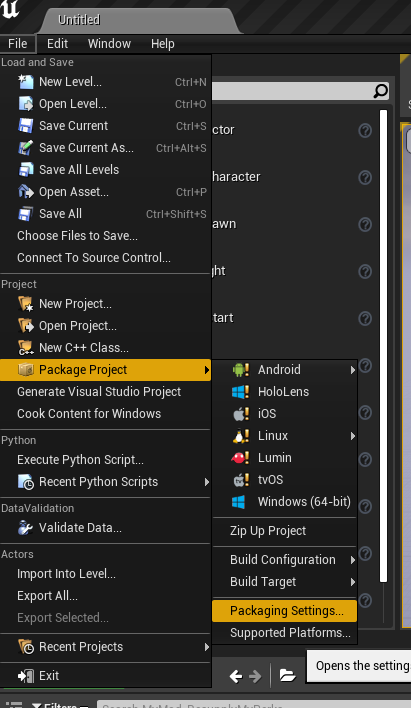Expand the Build Target submenu arrow
Screen dimensions: 411x708
pyautogui.click(x=353, y=582)
